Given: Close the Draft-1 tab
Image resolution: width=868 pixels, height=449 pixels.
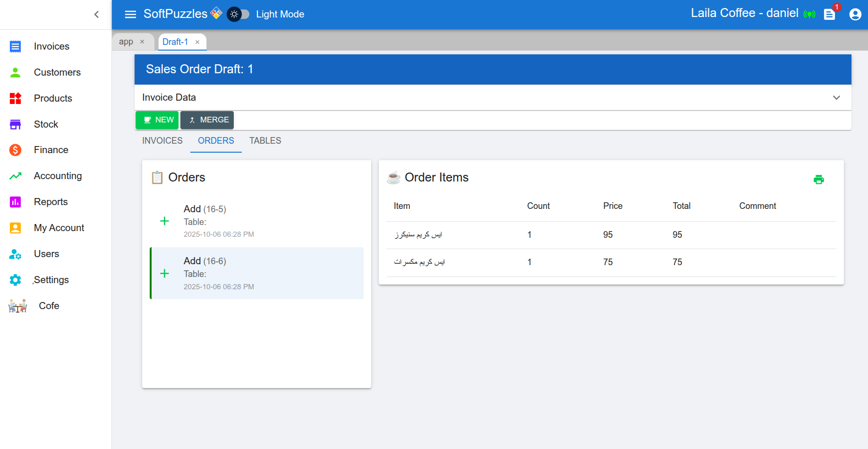Looking at the screenshot, I should pos(197,42).
